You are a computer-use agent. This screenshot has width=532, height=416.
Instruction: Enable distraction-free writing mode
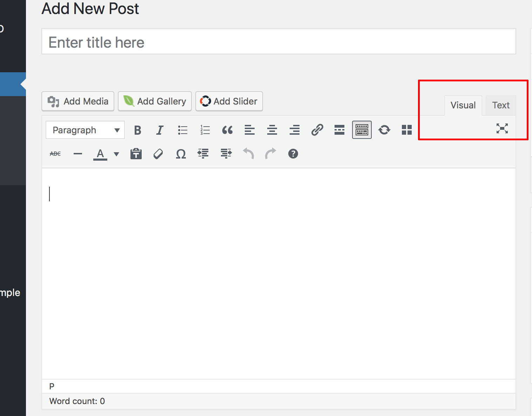tap(502, 128)
